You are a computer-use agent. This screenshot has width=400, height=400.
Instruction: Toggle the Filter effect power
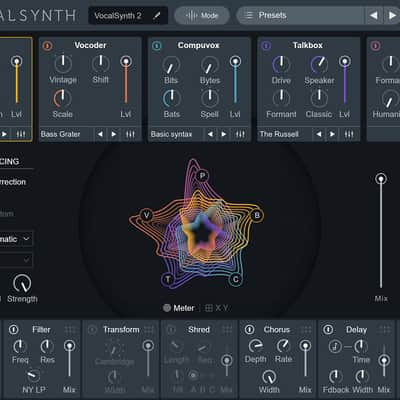coord(14,330)
